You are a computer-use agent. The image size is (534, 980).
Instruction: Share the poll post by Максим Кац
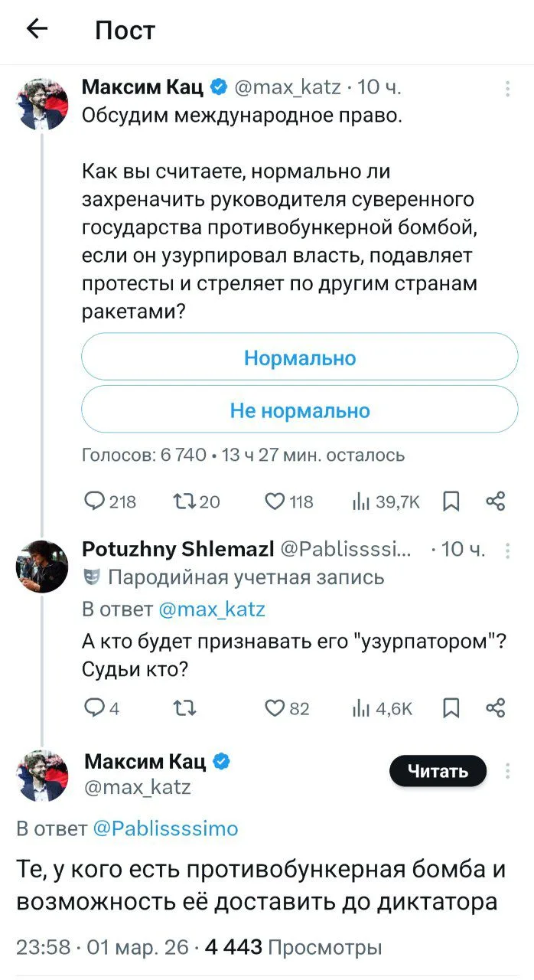click(496, 501)
